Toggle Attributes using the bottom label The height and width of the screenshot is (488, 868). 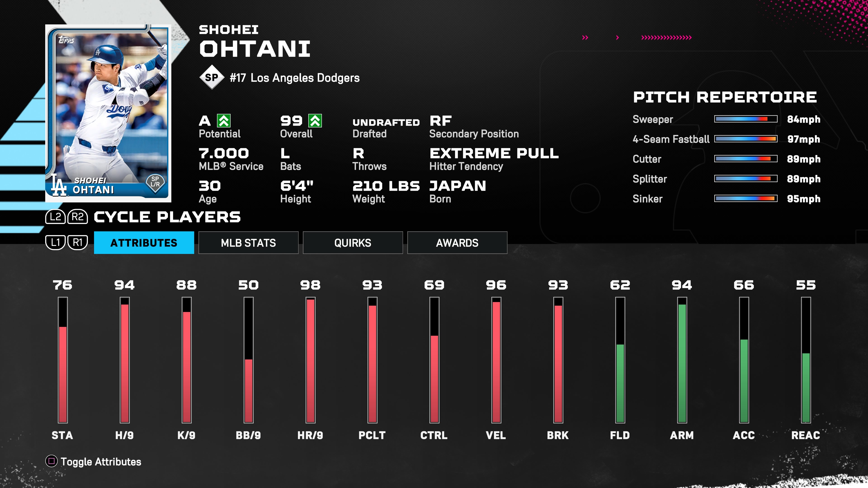[101, 462]
